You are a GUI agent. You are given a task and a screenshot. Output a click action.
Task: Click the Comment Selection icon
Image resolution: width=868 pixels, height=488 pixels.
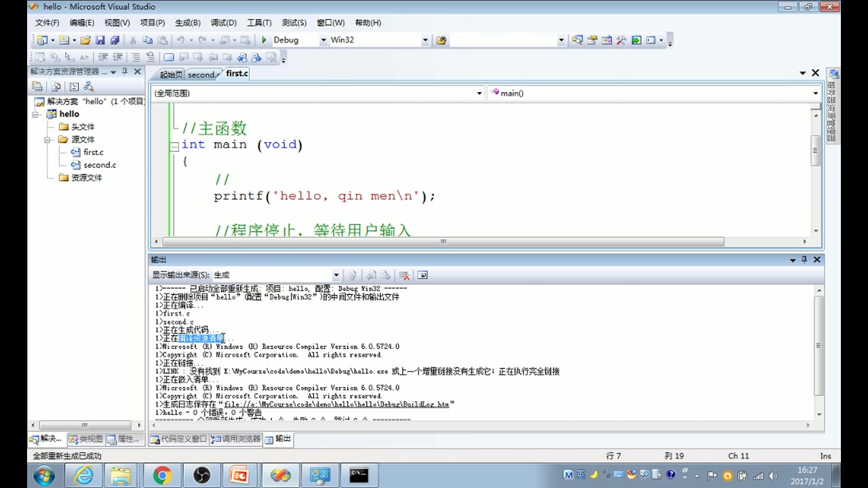pyautogui.click(x=136, y=58)
